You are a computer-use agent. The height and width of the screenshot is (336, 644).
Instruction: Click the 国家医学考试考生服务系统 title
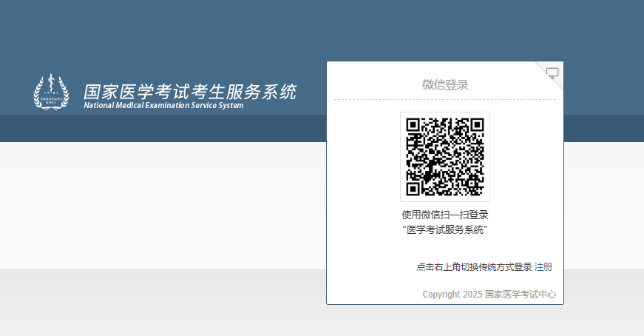[190, 91]
